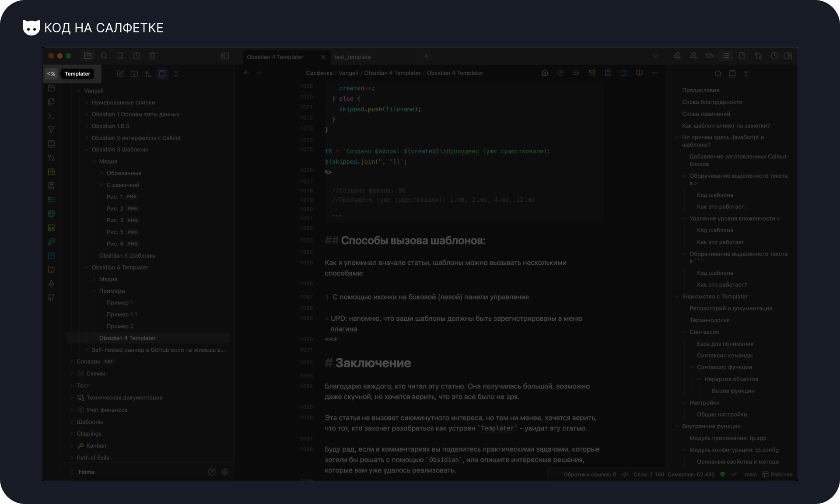Collapse the Примеры folder
The width and height of the screenshot is (840, 504).
coord(94,291)
